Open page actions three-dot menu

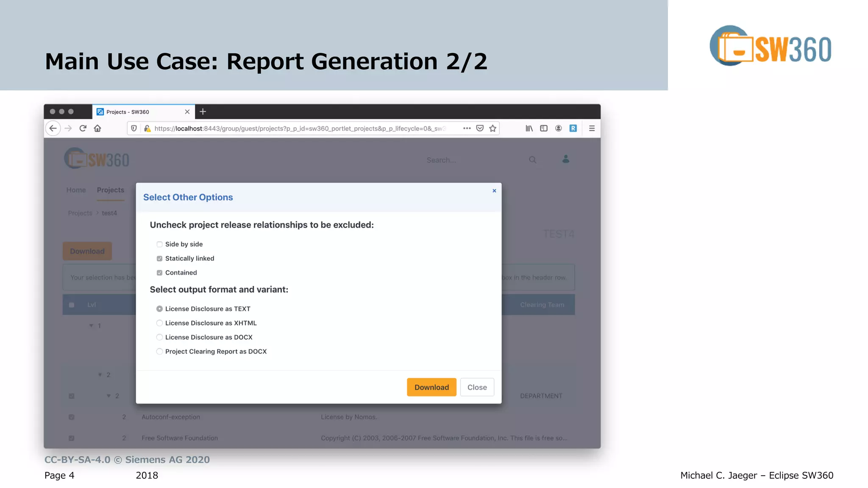click(x=467, y=128)
